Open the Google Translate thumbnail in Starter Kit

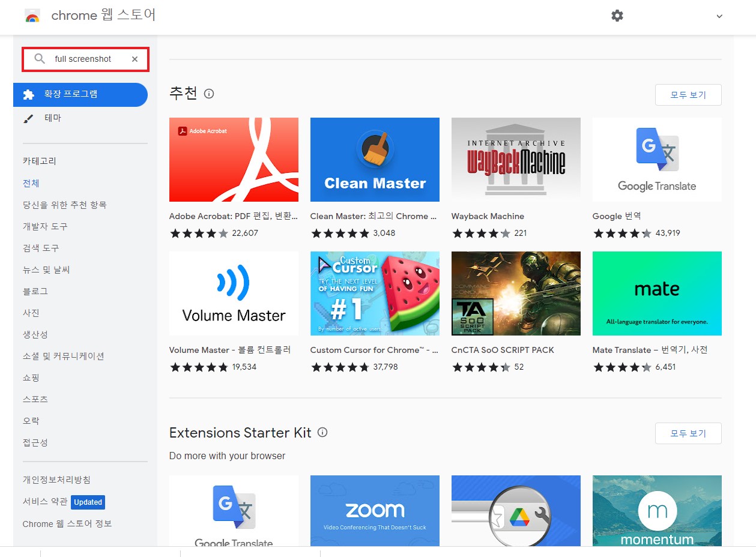(234, 511)
